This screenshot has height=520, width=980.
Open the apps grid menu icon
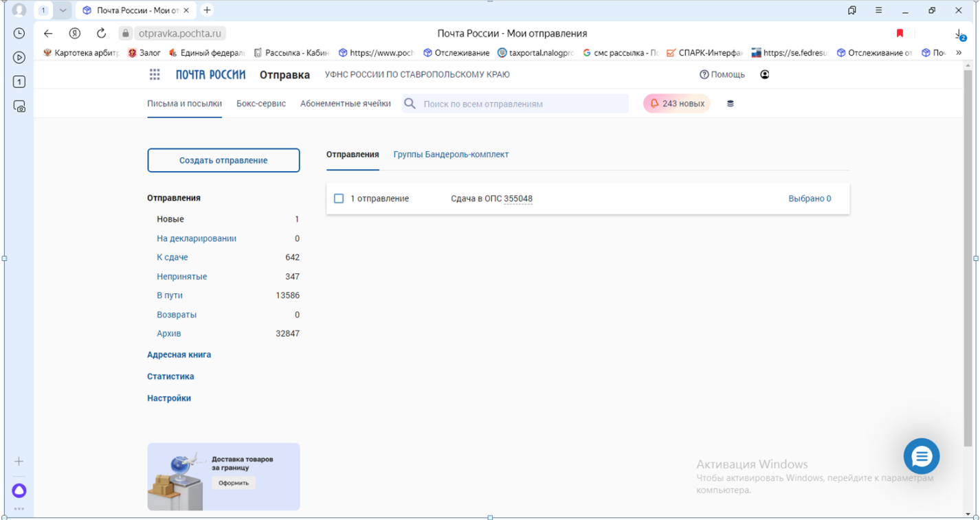(155, 74)
